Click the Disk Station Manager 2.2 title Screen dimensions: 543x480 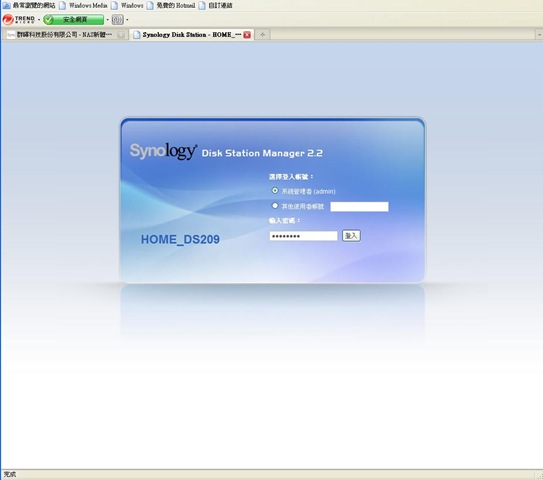point(262,153)
